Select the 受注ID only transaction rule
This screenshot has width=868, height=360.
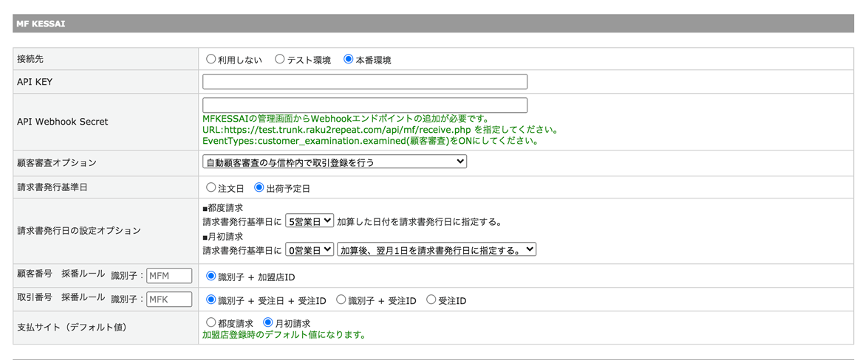tap(431, 300)
